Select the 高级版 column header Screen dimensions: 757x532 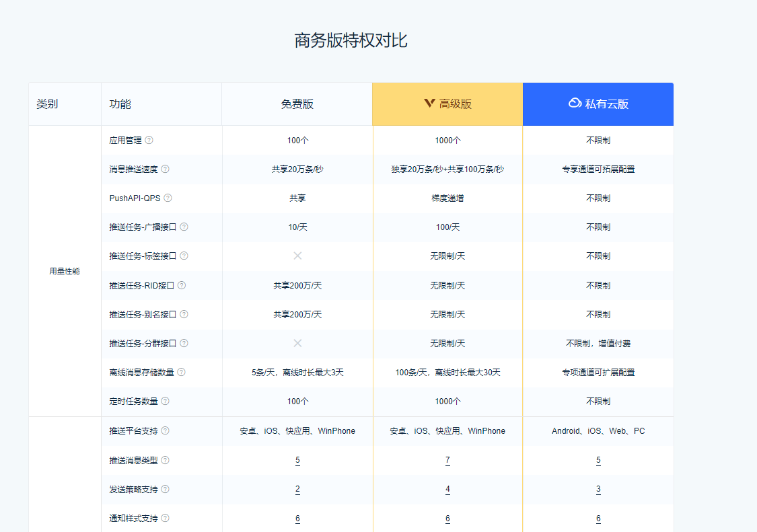(x=447, y=104)
